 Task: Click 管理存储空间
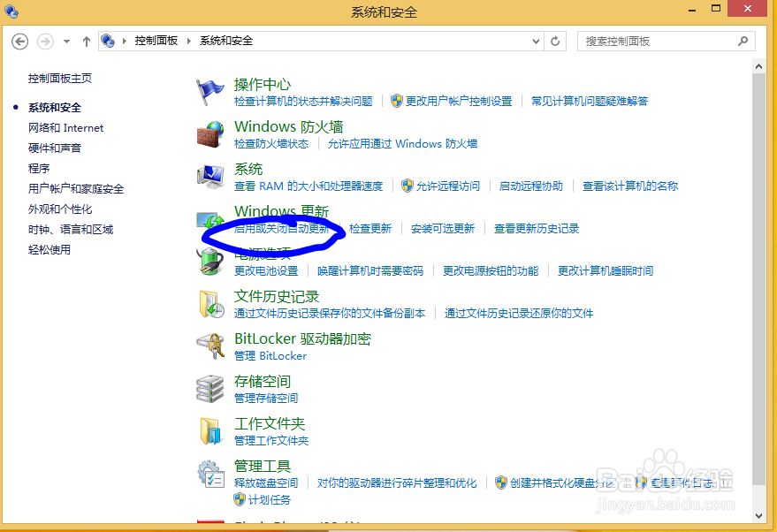(266, 398)
